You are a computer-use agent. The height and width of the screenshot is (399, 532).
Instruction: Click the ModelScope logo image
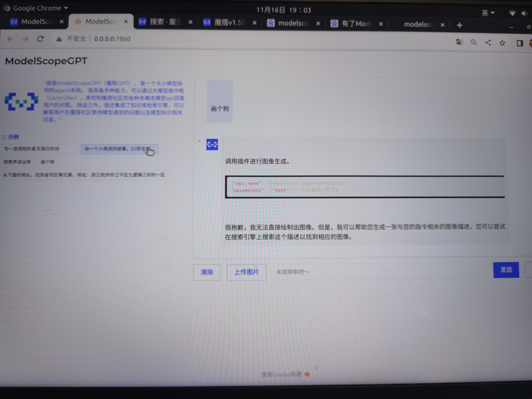21,102
